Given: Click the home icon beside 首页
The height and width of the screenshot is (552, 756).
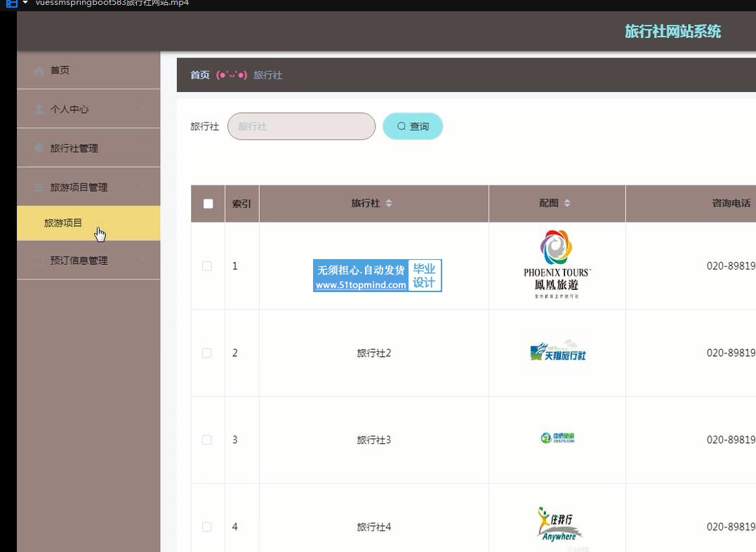Looking at the screenshot, I should [39, 70].
